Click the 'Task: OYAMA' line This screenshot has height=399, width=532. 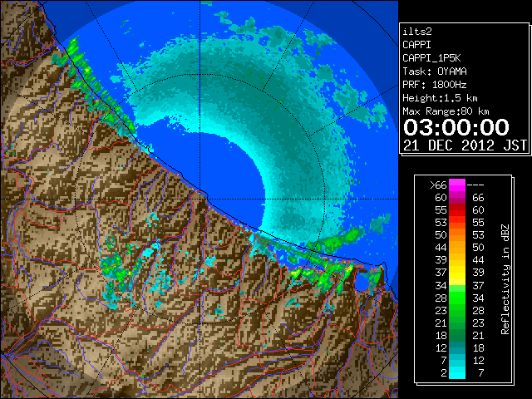[434, 71]
